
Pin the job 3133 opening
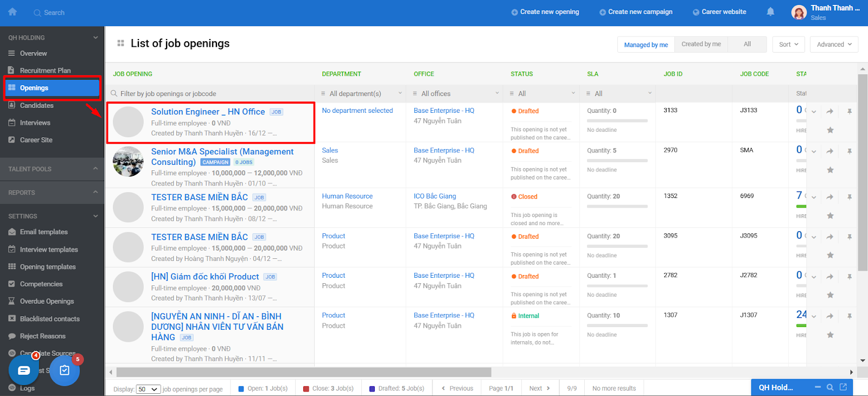[850, 111]
